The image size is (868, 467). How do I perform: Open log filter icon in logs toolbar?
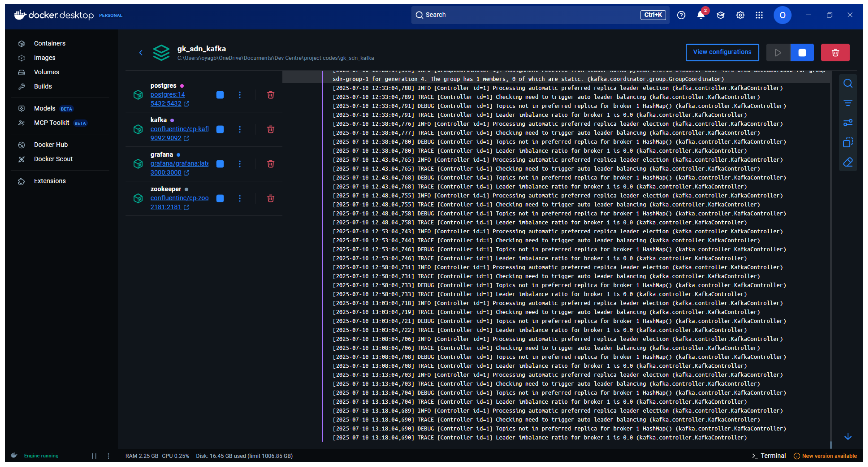[848, 103]
